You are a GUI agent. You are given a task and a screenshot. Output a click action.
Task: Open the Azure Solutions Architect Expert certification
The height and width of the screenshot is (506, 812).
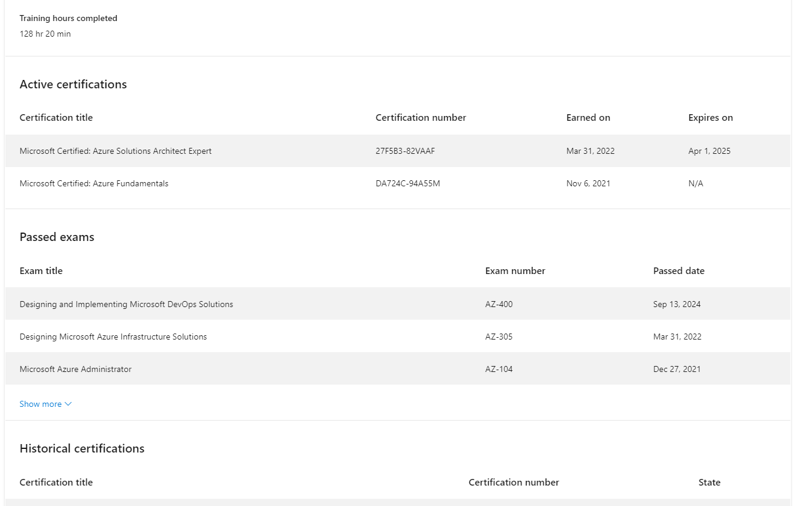click(115, 151)
